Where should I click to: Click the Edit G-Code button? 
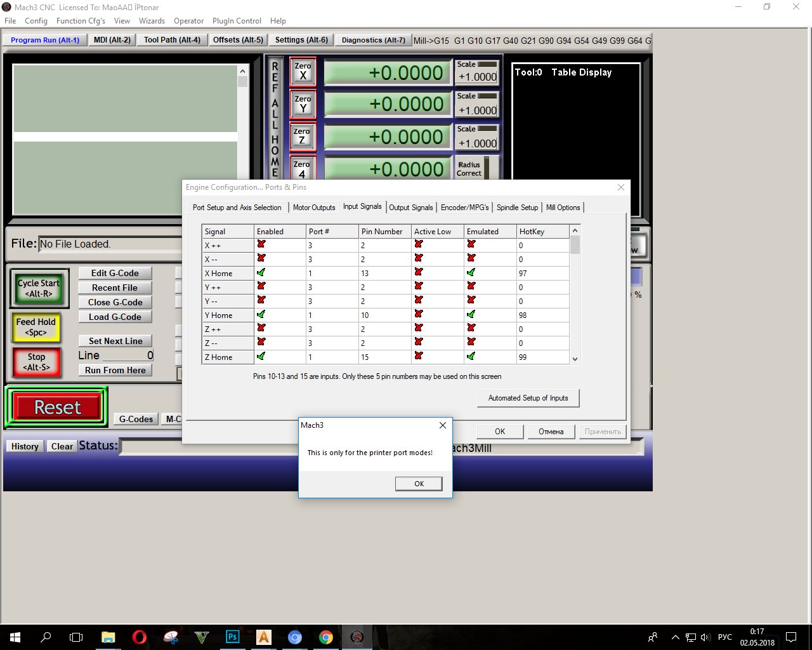[115, 273]
